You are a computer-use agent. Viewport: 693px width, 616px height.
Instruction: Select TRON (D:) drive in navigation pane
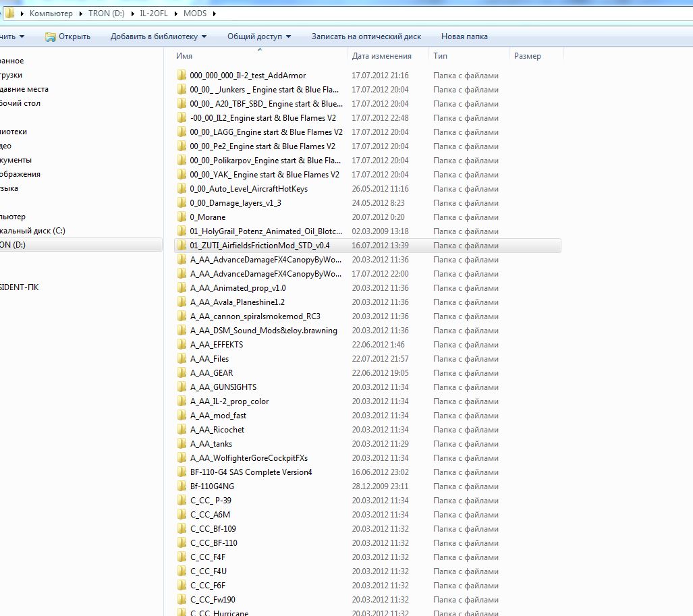tap(13, 245)
